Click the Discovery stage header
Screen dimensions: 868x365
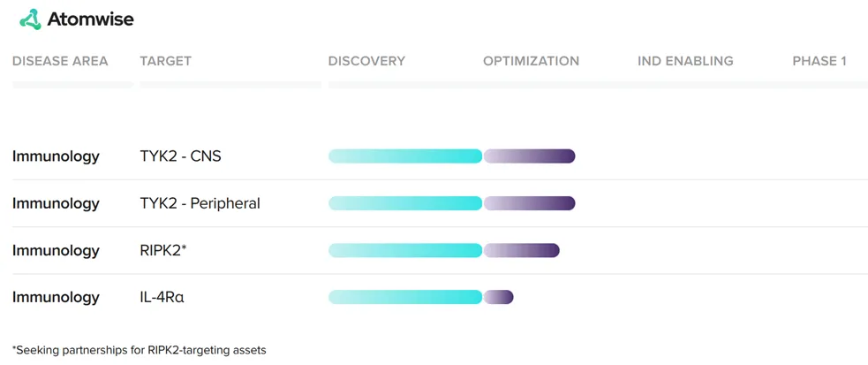[366, 61]
